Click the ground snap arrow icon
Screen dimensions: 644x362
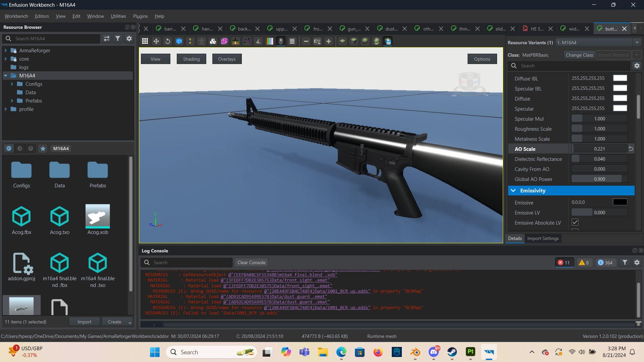(236, 41)
